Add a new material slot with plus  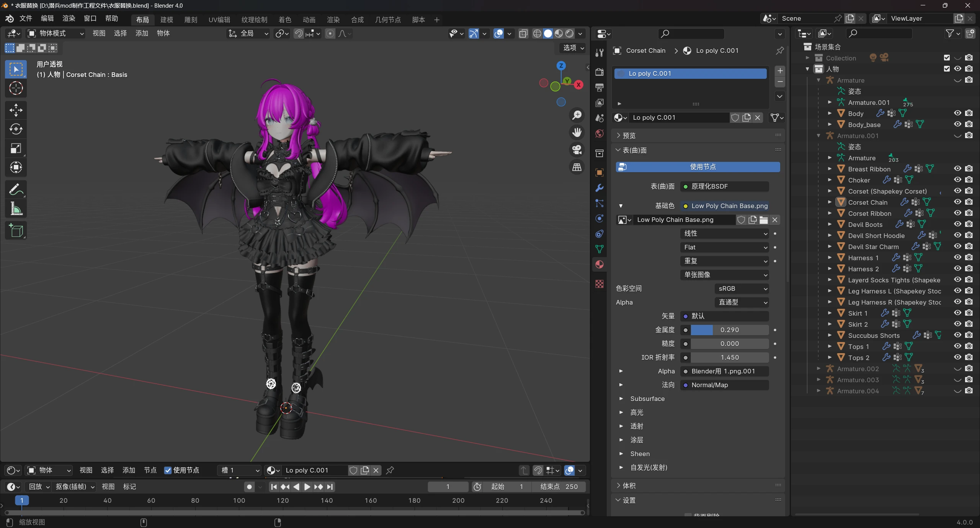(x=780, y=71)
